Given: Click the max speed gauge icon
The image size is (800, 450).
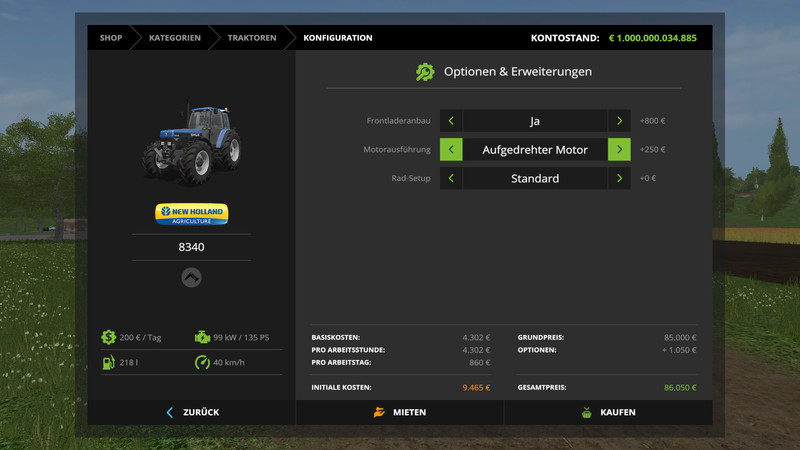Looking at the screenshot, I should pos(202,362).
